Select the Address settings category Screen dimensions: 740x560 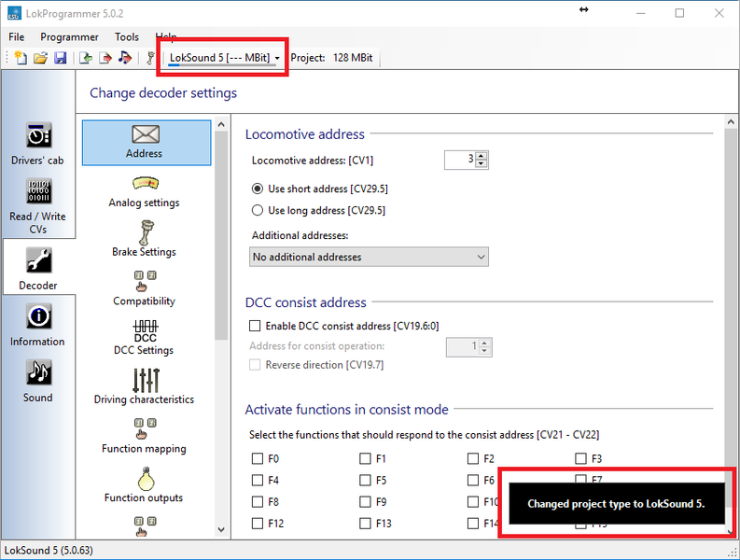147,143
